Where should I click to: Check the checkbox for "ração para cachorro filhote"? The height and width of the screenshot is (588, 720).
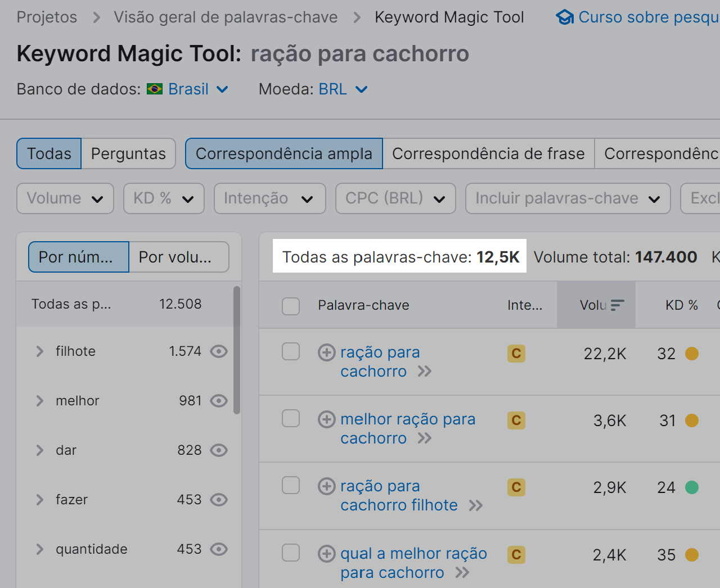click(291, 486)
